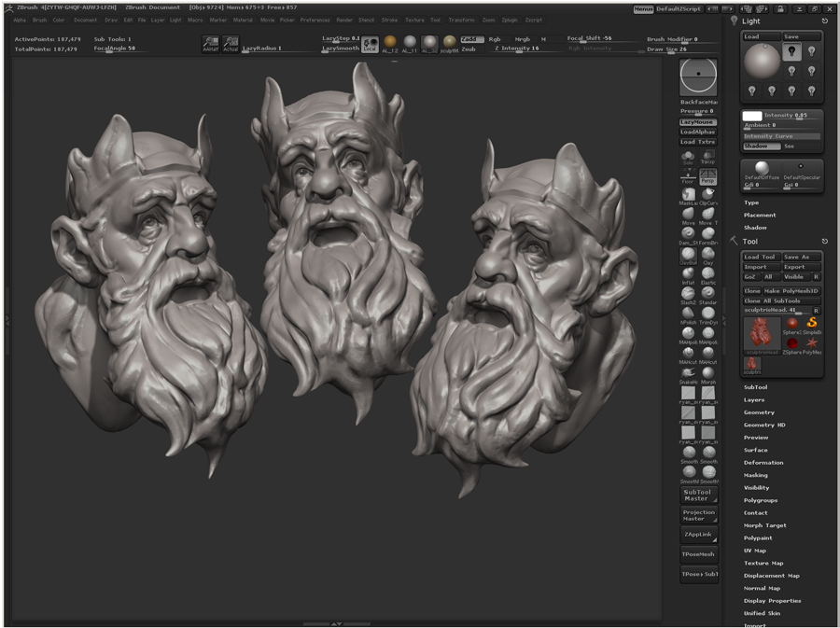The height and width of the screenshot is (628, 840).
Task: Enable the Mrgb mode
Action: 523,39
